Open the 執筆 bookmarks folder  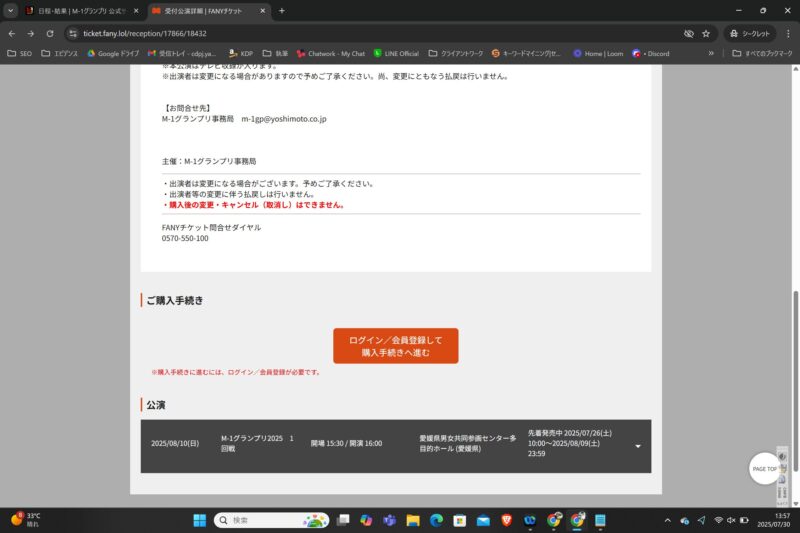coord(275,54)
